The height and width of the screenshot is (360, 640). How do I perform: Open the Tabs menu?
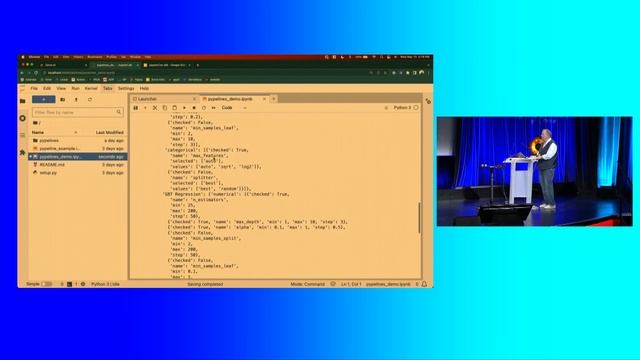107,88
